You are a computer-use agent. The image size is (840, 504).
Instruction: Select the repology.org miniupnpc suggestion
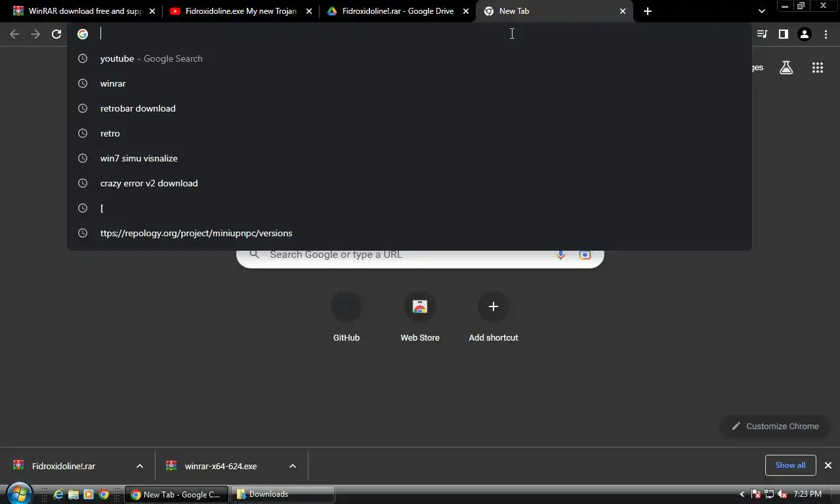pyautogui.click(x=409, y=233)
